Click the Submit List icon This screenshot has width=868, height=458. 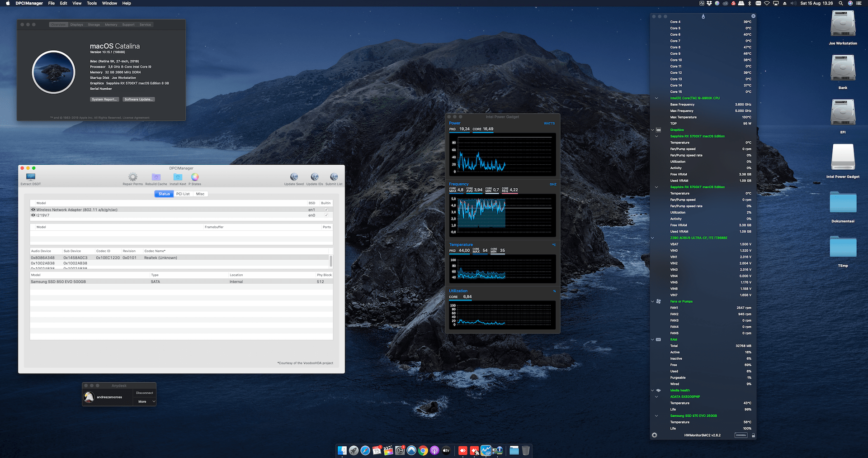333,177
